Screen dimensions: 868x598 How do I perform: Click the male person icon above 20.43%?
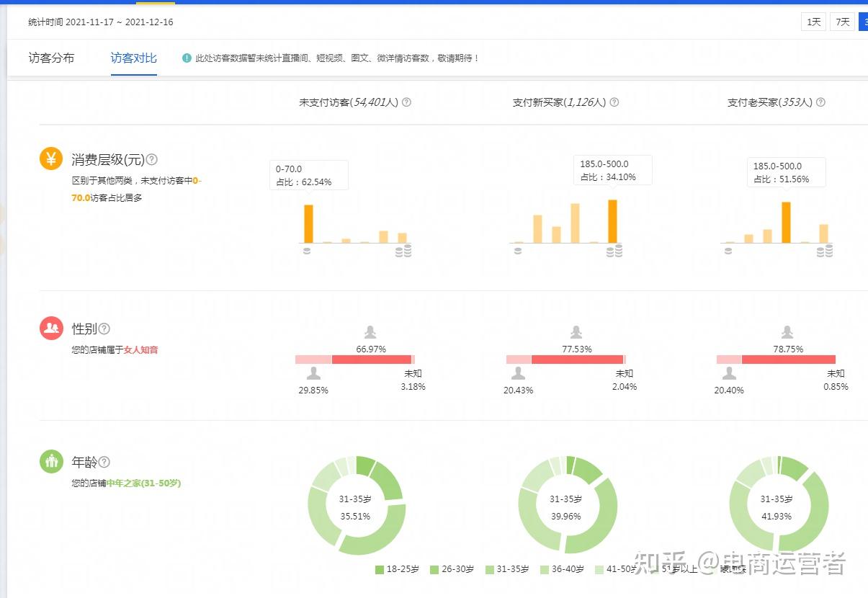coord(518,373)
